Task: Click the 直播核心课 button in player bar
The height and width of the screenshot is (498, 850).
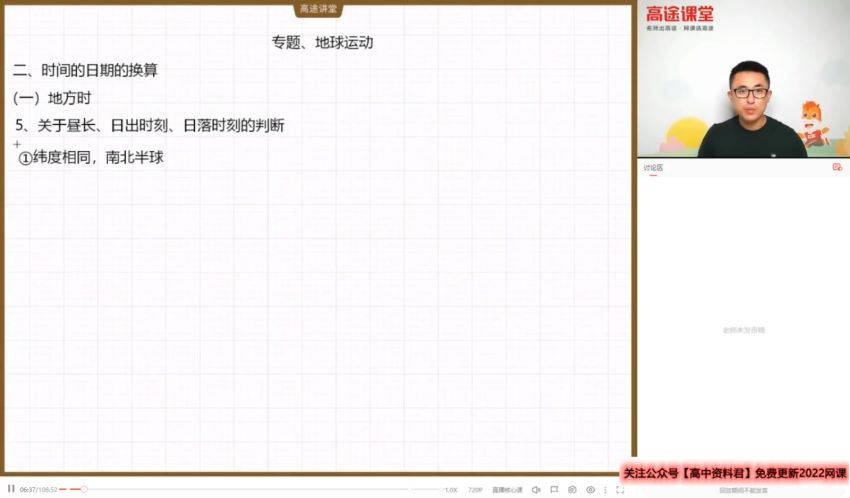Action: coord(507,490)
